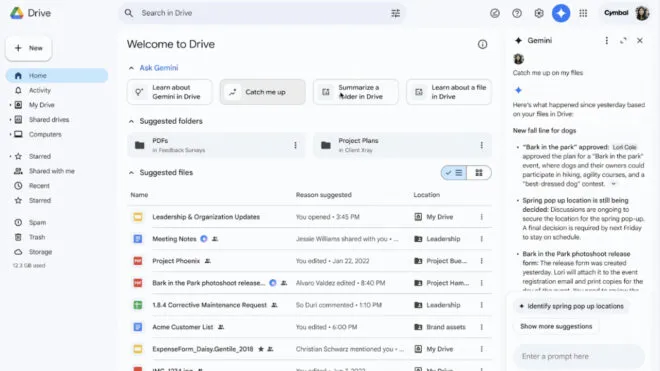Screen dimensions: 660x371
Task: Click the Search in Drive field
Action: click(x=262, y=13)
